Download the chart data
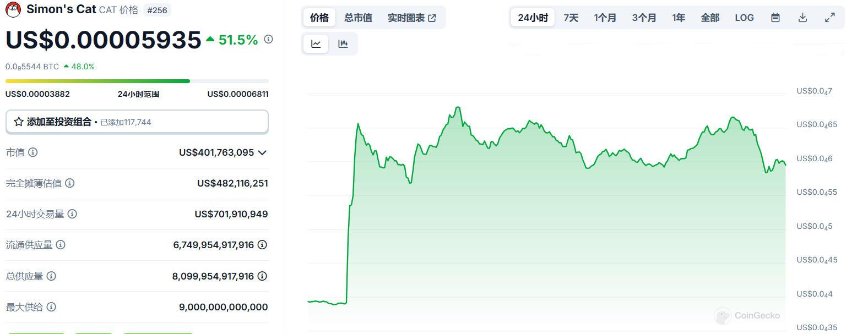Image resolution: width=868 pixels, height=334 pixels. 802,18
